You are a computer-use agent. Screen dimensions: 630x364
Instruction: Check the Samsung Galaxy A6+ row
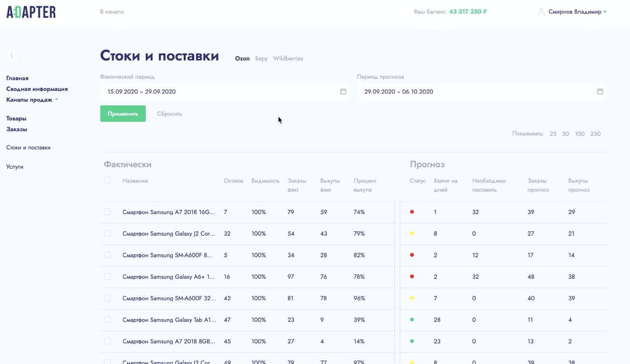pyautogui.click(x=107, y=276)
